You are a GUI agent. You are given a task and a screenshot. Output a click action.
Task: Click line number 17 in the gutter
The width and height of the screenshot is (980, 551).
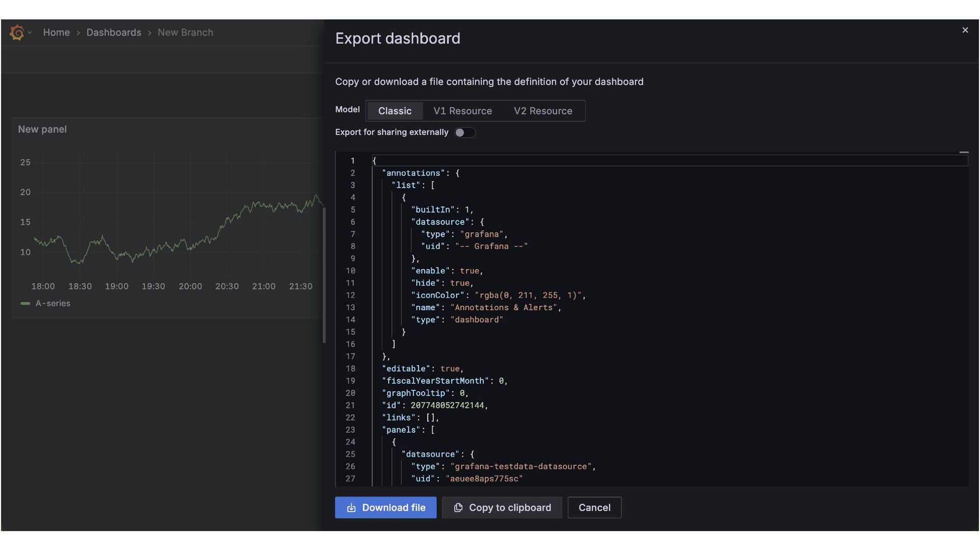(x=350, y=357)
